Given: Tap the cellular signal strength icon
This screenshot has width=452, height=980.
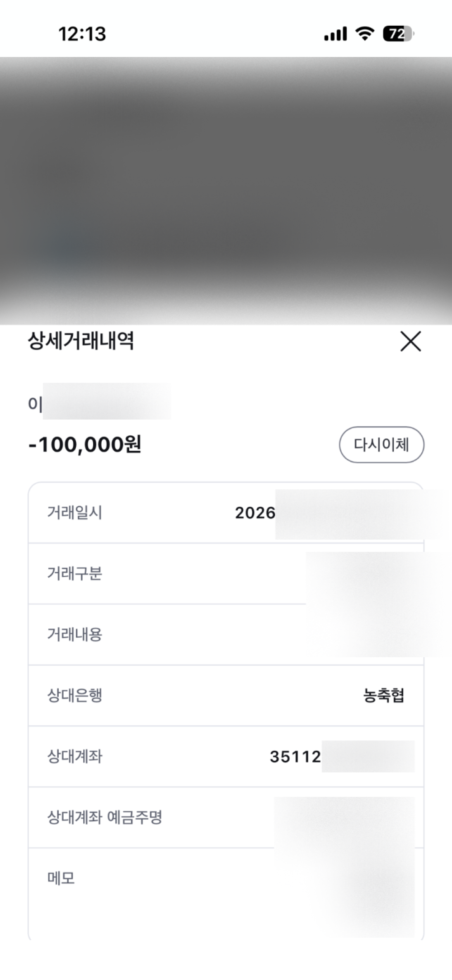Looking at the screenshot, I should coord(335,34).
